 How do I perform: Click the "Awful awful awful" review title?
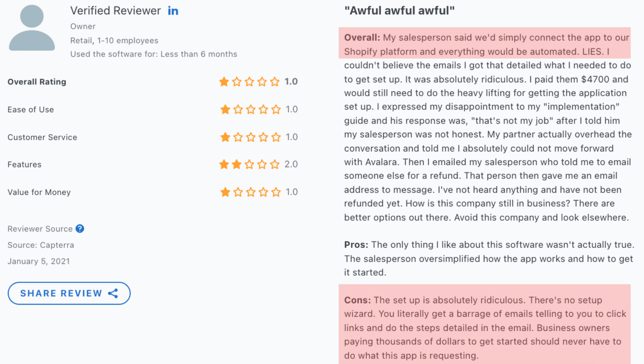point(400,11)
